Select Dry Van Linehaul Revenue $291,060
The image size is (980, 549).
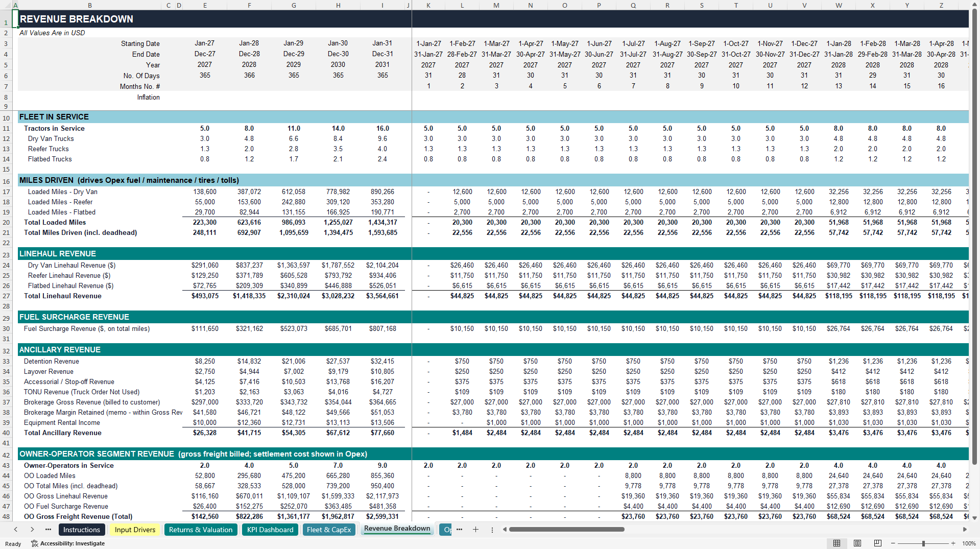(x=205, y=266)
